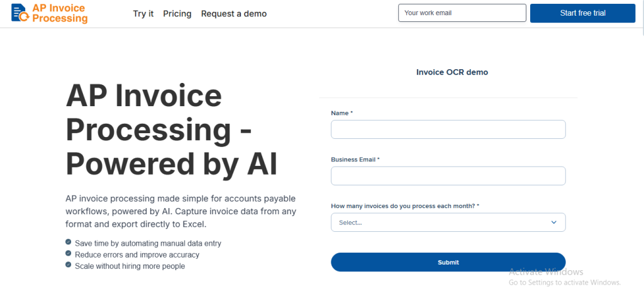Click the checkmark icon beside "Save time"
This screenshot has height=301, width=644.
coord(68,242)
